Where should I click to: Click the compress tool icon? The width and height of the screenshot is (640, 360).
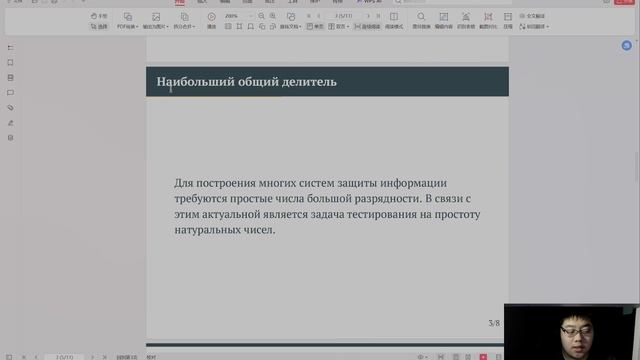pyautogui.click(x=508, y=17)
